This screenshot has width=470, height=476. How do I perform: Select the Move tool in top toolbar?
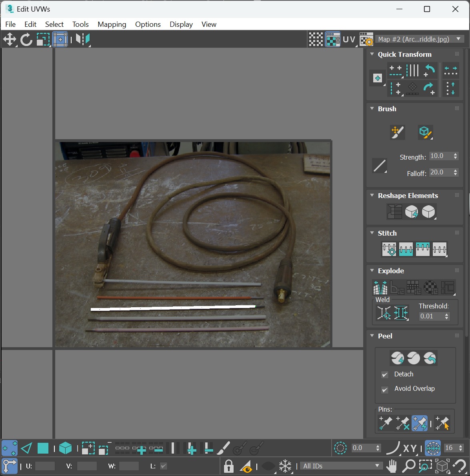(x=10, y=40)
